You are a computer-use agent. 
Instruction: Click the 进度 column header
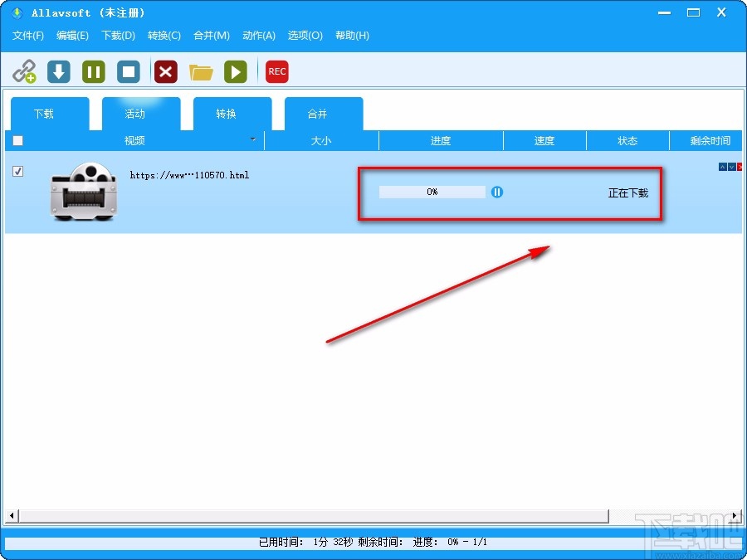point(441,140)
